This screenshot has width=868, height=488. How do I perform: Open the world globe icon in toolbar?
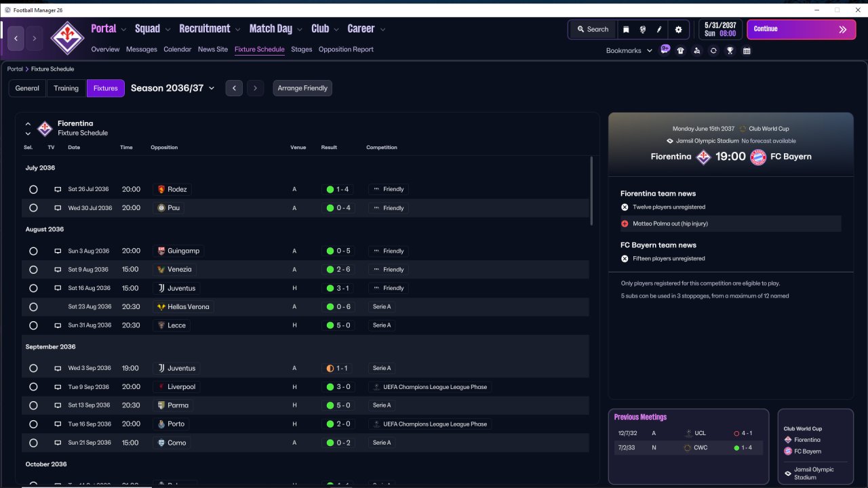[x=642, y=29]
